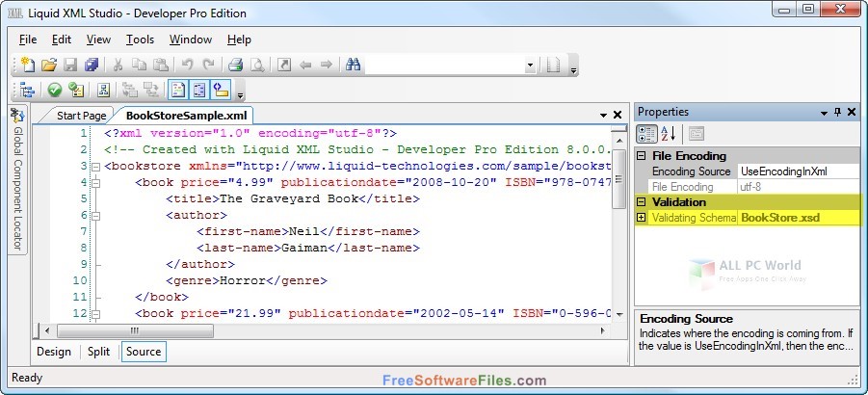Open the Properties panel position dropdown
This screenshot has width=868, height=395.
pyautogui.click(x=825, y=113)
